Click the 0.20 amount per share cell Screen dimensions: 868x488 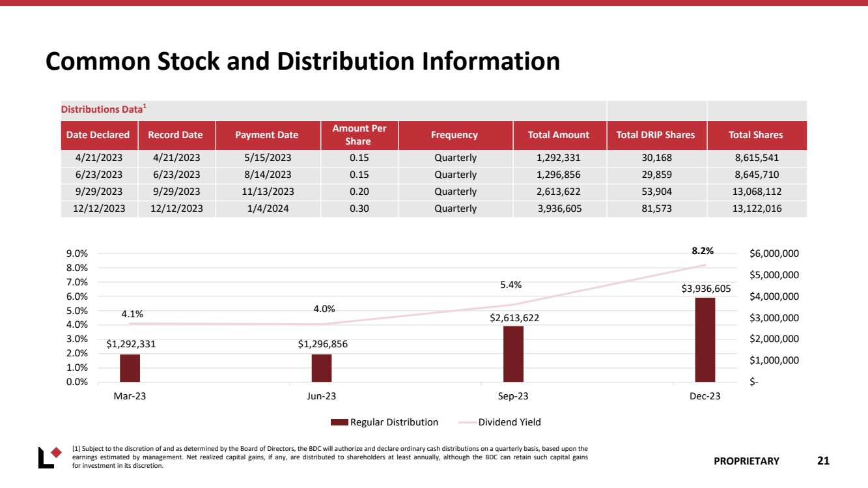[x=358, y=192]
